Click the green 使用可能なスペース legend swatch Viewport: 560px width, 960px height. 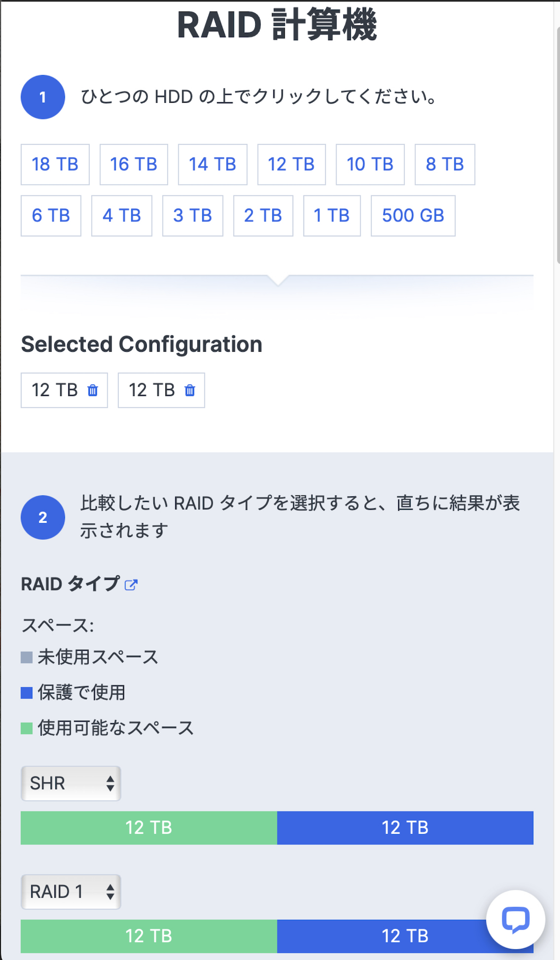[x=27, y=728]
